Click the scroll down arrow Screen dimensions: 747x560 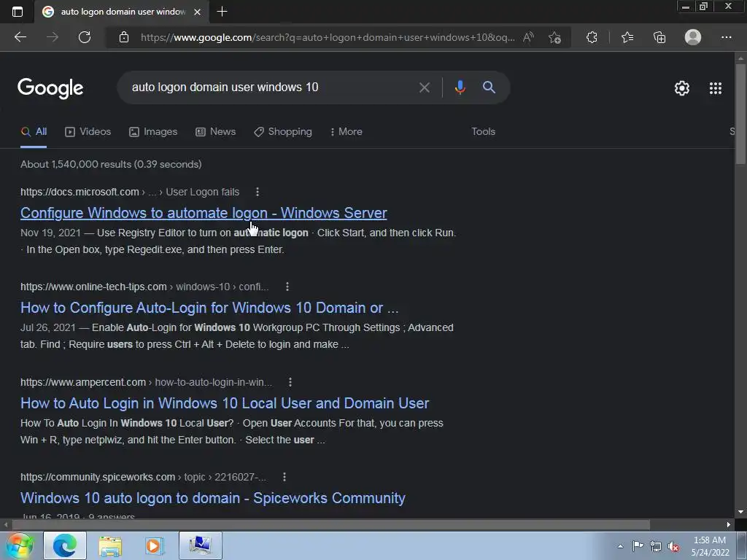pos(740,512)
